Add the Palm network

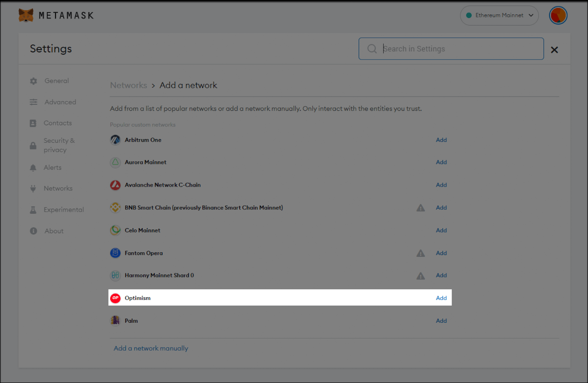pos(441,320)
